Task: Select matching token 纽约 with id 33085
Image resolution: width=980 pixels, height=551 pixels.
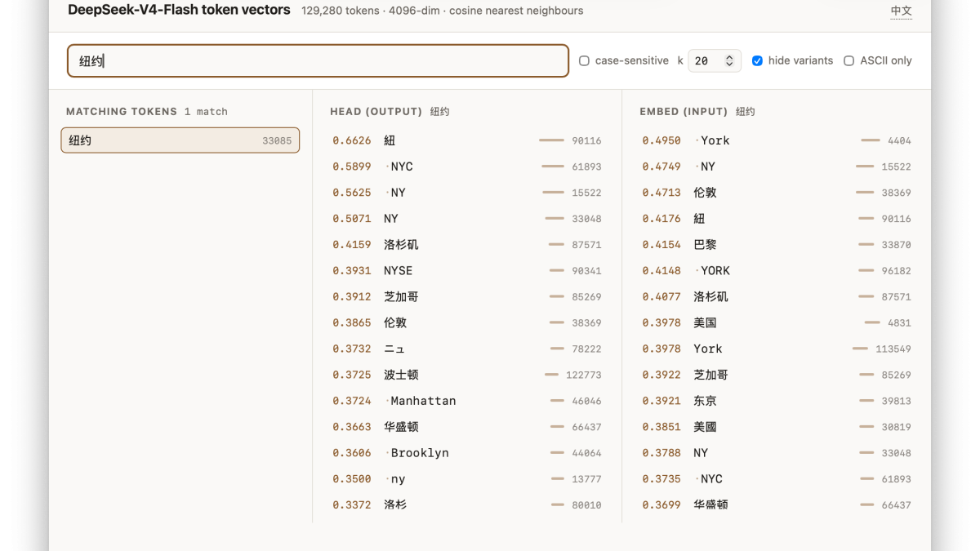Action: pyautogui.click(x=180, y=140)
